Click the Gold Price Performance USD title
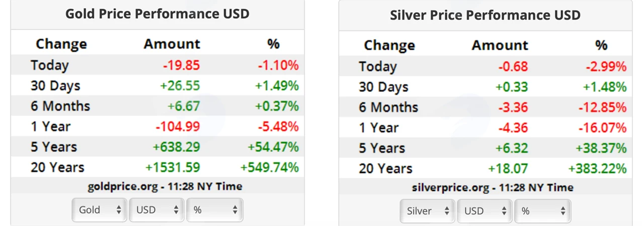Image resolution: width=644 pixels, height=226 pixels. click(157, 14)
